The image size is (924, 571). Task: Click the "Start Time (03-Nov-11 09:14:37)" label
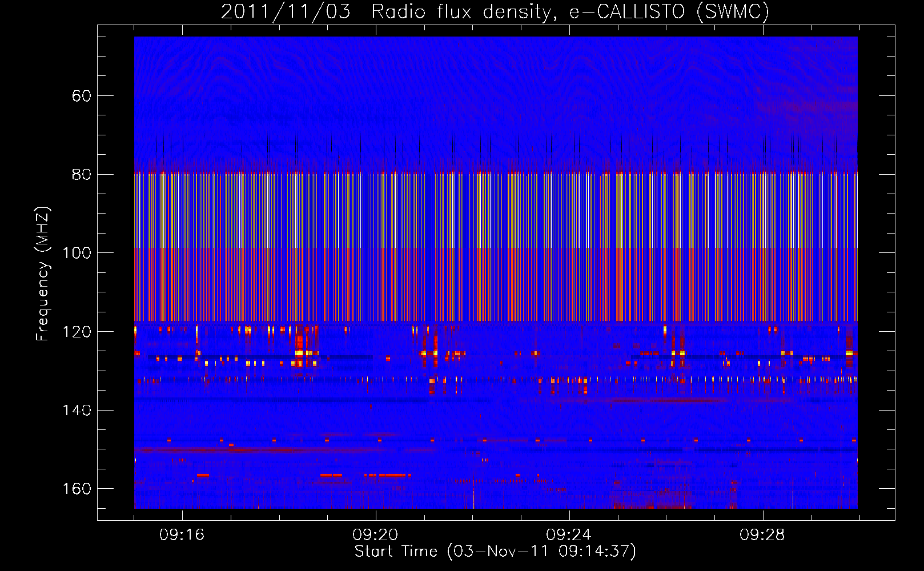pos(495,552)
